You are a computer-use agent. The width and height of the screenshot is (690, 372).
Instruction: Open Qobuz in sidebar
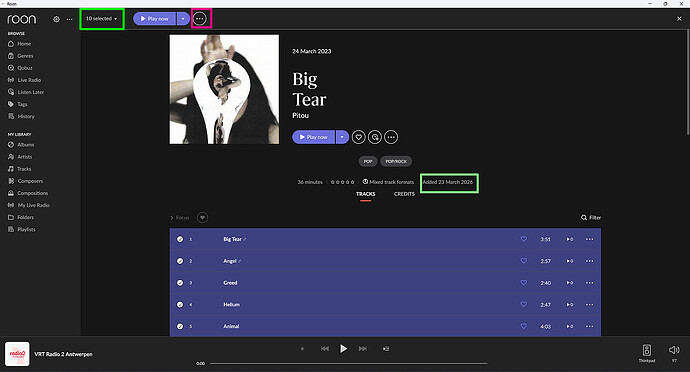pos(20,68)
